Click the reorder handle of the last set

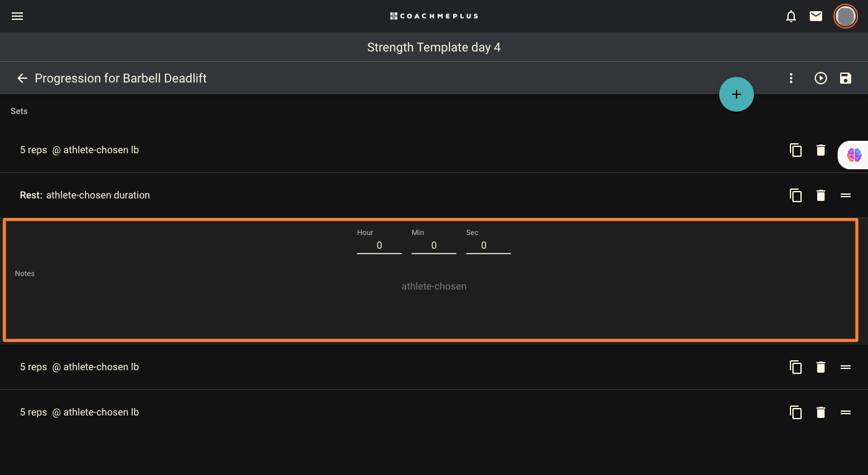[x=846, y=412]
